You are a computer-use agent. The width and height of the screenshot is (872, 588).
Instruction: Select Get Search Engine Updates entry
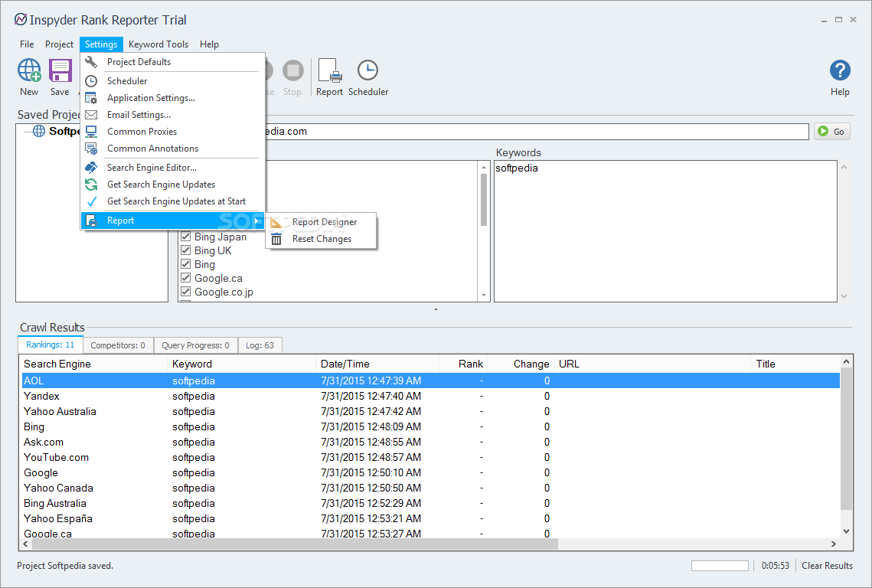(x=172, y=184)
